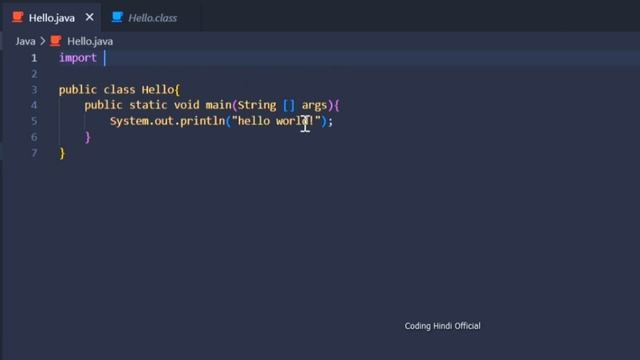Click System.out.println in line 5
The image size is (640, 360).
coord(167,121)
